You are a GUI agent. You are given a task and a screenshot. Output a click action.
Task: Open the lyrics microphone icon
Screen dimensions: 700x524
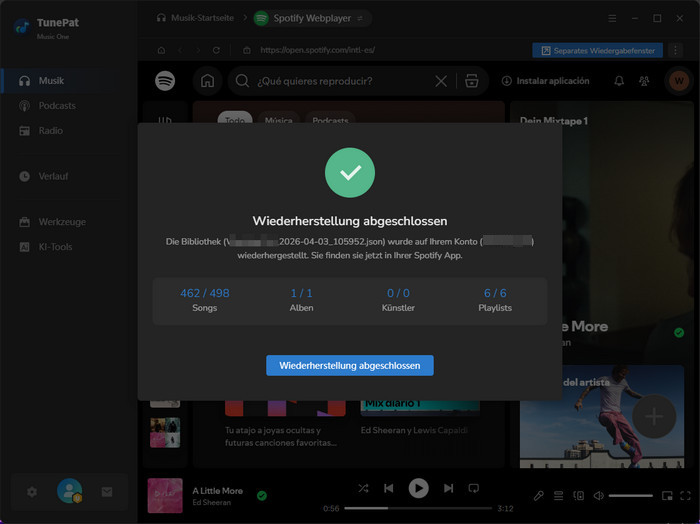point(539,495)
